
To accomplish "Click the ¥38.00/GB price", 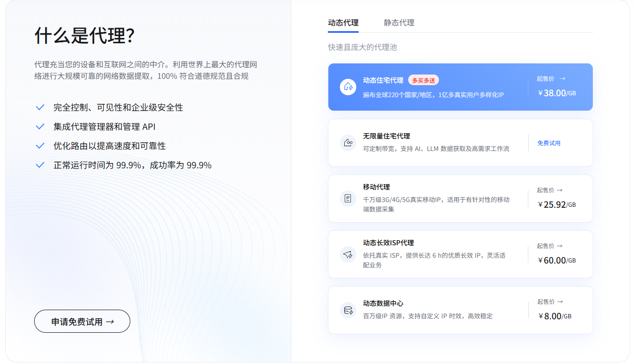I will (x=557, y=93).
